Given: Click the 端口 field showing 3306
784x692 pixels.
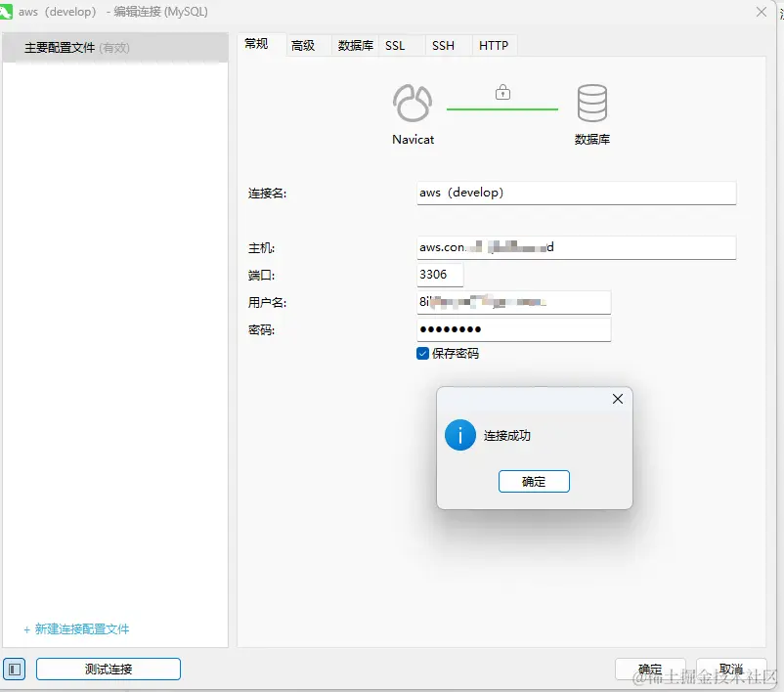Looking at the screenshot, I should pos(440,275).
